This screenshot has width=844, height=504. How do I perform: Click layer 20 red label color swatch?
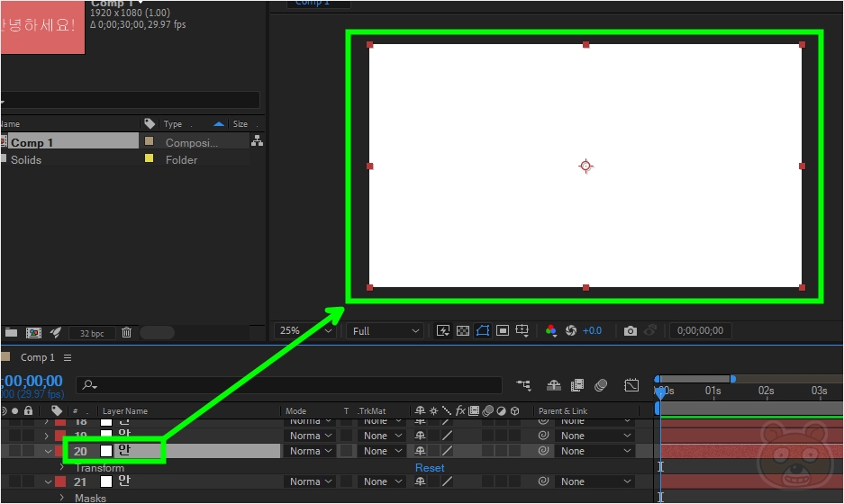point(59,451)
